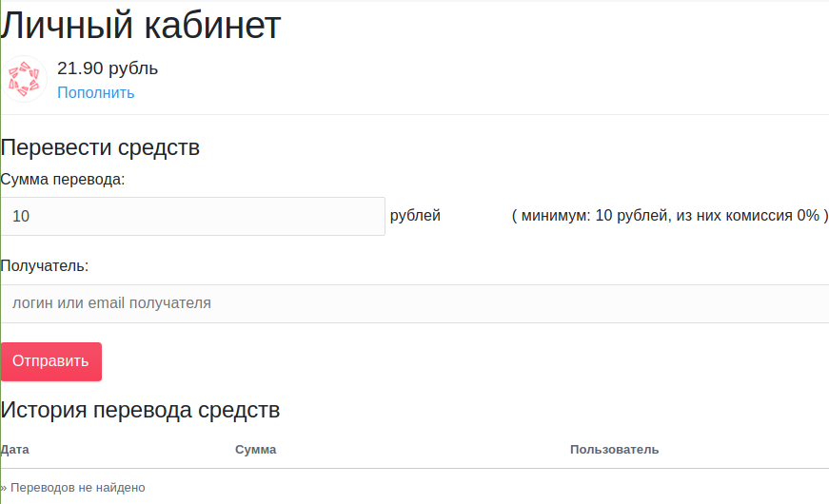Click the История перевода средств heading

[x=140, y=410]
